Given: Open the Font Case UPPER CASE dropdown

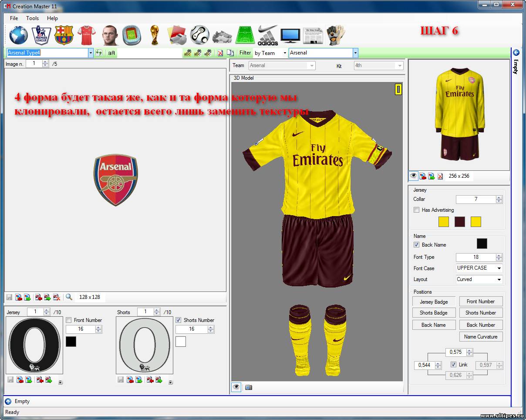Looking at the screenshot, I should pos(499,268).
